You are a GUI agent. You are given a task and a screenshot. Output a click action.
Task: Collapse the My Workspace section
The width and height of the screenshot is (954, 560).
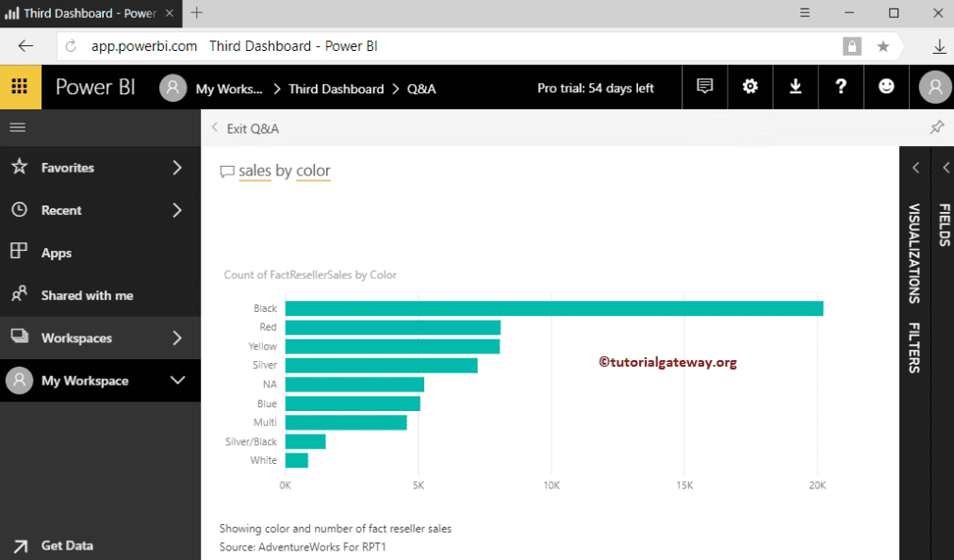[100, 380]
